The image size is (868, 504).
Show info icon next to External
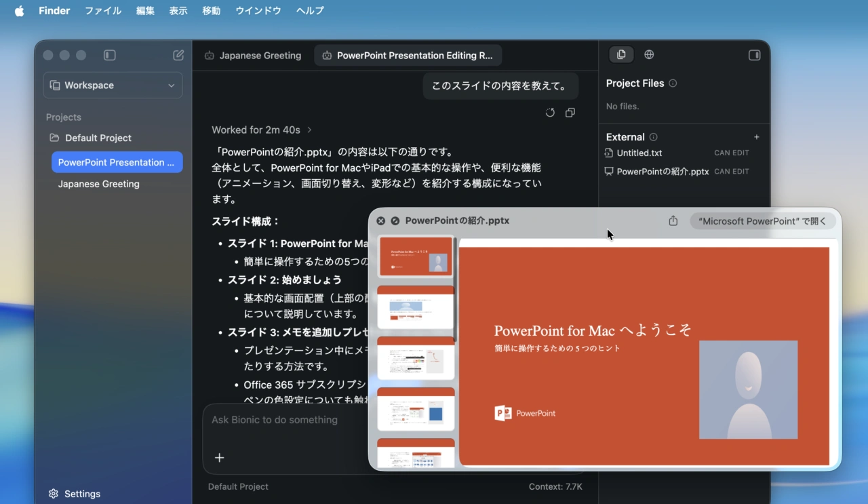point(653,137)
